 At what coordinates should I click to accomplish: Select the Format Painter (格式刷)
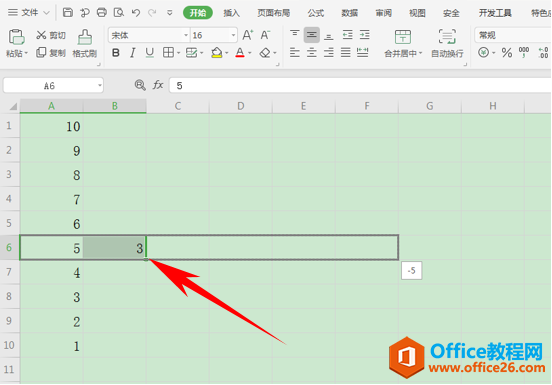pyautogui.click(x=84, y=43)
